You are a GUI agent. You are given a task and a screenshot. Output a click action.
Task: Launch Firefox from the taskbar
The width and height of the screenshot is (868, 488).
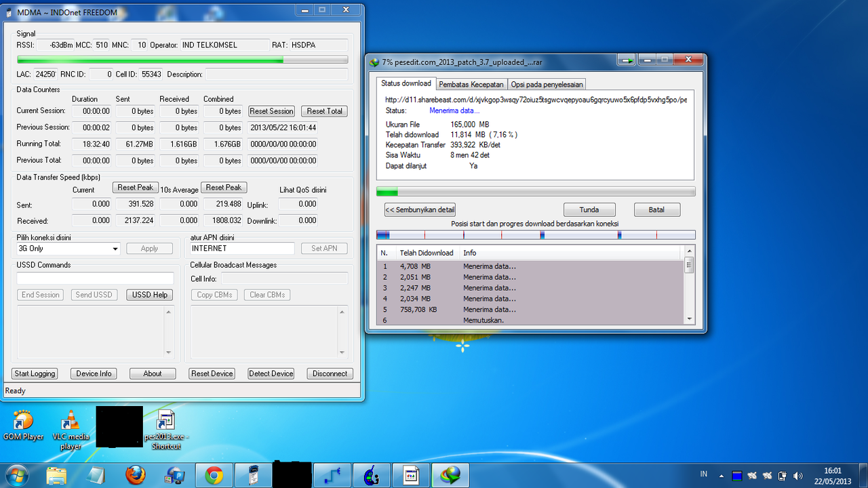(x=136, y=476)
